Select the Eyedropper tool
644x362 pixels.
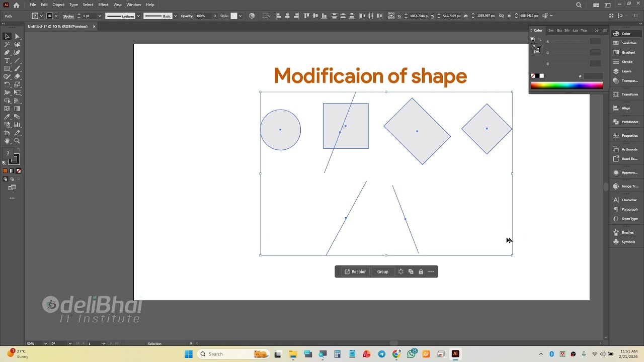point(7,117)
